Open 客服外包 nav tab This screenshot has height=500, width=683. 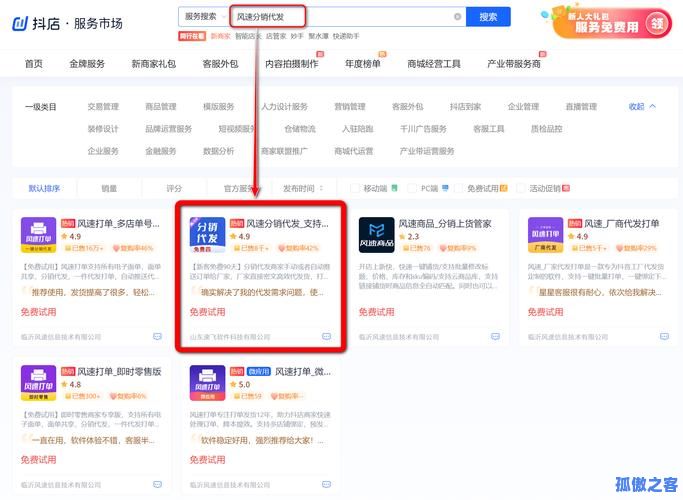click(x=220, y=64)
